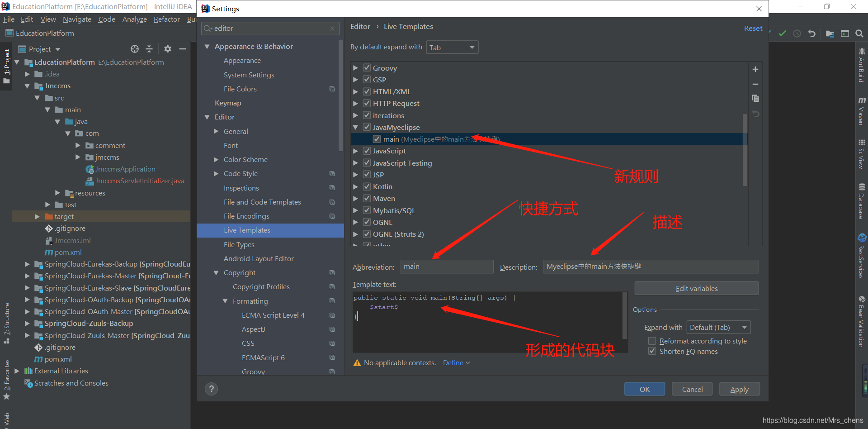Collapse Appearance & Behavior settings section
868x429 pixels.
pyautogui.click(x=207, y=46)
